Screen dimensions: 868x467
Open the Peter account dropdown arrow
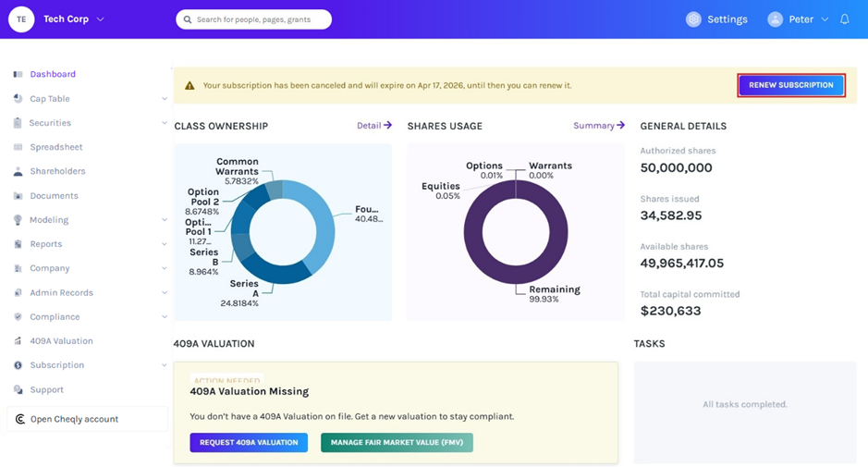pyautogui.click(x=825, y=19)
